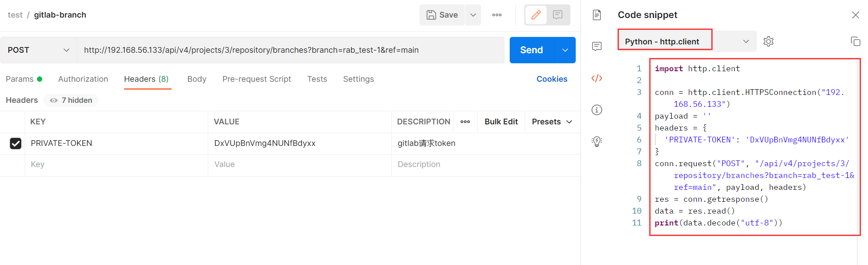
Task: Open the Pre-request Script tab
Action: 257,79
